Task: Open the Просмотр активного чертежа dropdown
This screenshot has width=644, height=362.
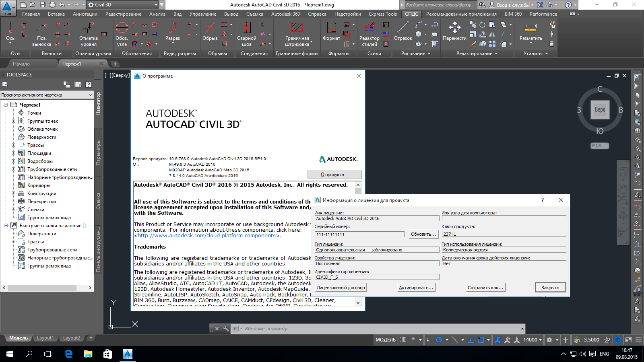Action: (47, 95)
